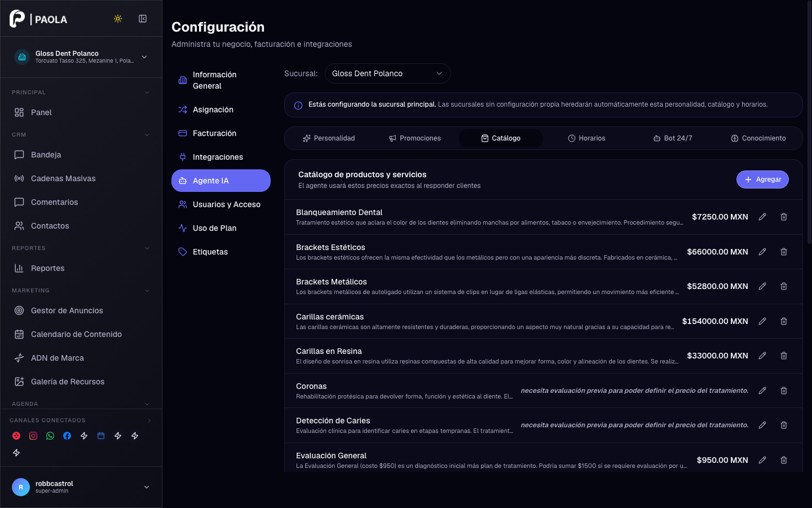
Task: Click the Instagram channel icon
Action: point(33,436)
